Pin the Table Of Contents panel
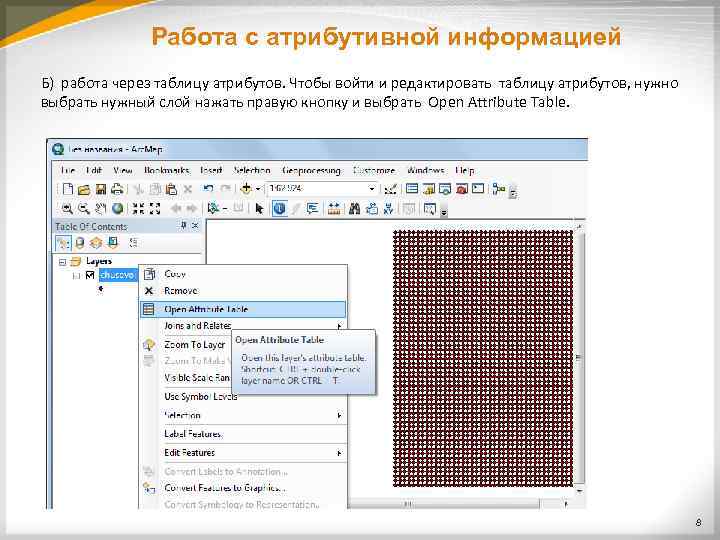This screenshot has width=720, height=540. 183,225
